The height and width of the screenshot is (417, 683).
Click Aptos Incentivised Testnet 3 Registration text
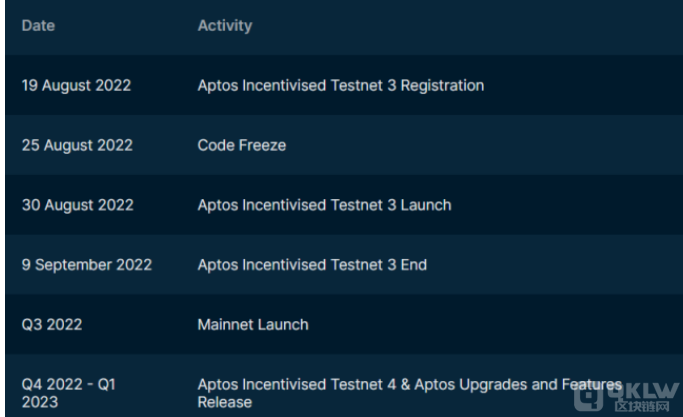[341, 85]
